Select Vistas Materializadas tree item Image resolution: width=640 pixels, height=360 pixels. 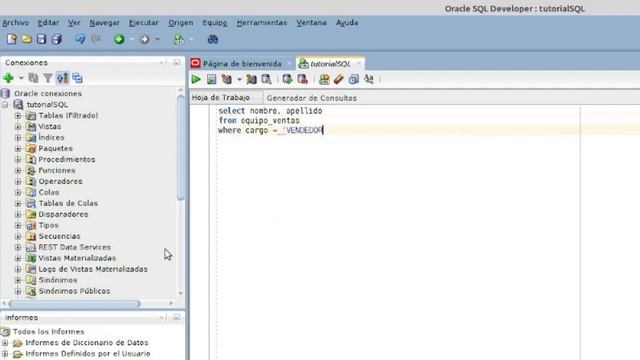pos(77,258)
